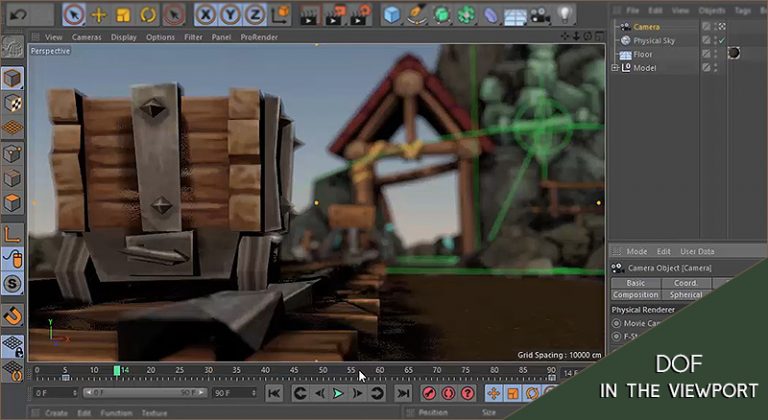Select the Edges mode icon
Viewport: 768px width, 420px height.
tap(12, 178)
